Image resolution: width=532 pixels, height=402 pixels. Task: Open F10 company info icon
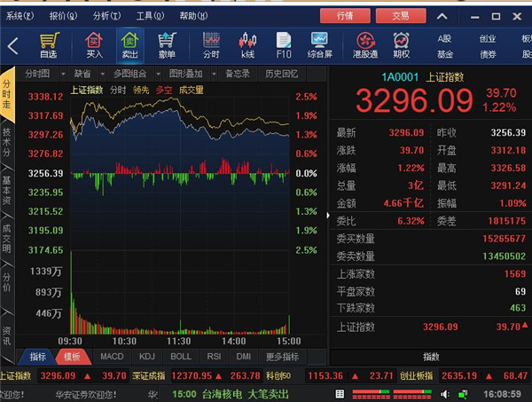[x=284, y=44]
